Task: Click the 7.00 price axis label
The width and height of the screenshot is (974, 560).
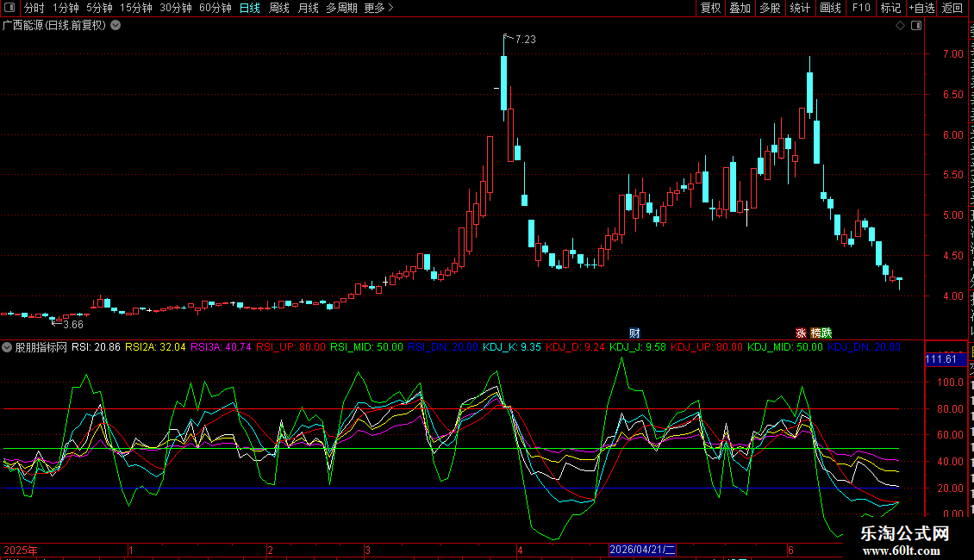Action: [x=952, y=54]
